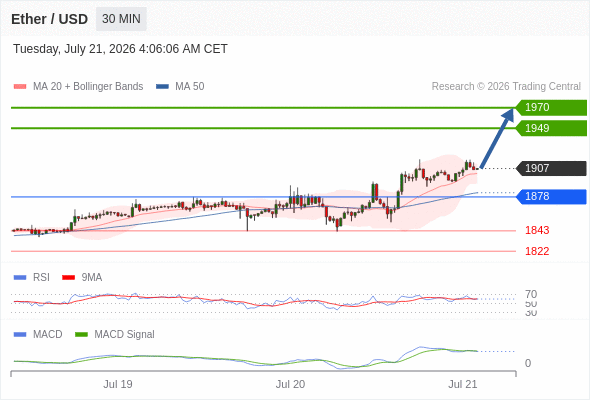The width and height of the screenshot is (590, 400).
Task: Click the MACD Signal green legend swatch
Action: coord(81,335)
